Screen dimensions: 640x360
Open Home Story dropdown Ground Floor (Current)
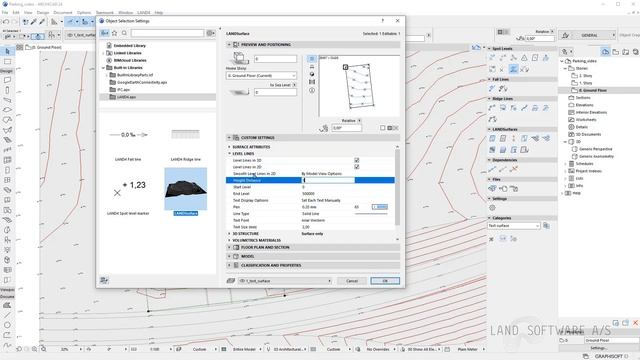[x=261, y=76]
